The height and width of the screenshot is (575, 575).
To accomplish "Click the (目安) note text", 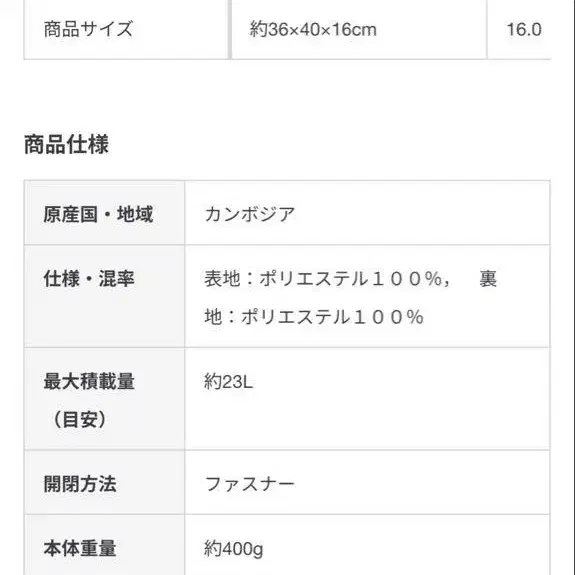I will pyautogui.click(x=79, y=420).
